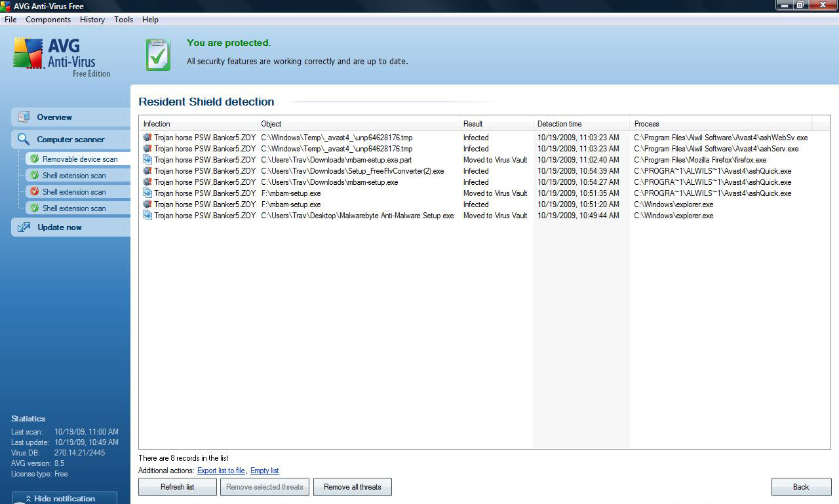The width and height of the screenshot is (839, 504).
Task: Open the Computer scanner section
Action: (71, 140)
